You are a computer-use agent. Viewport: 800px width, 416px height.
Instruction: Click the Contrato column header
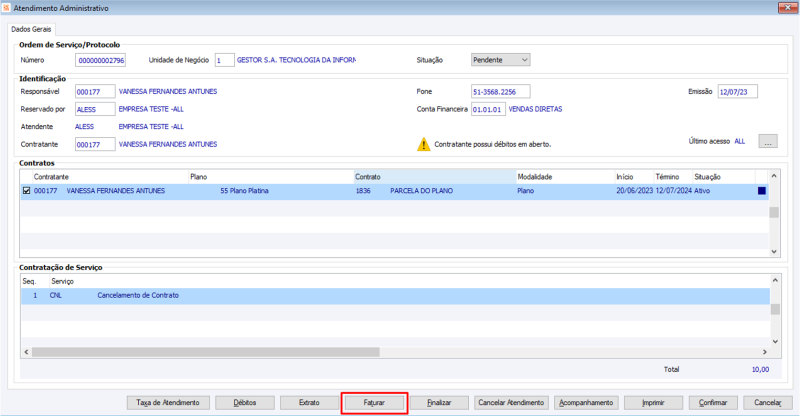(435, 177)
